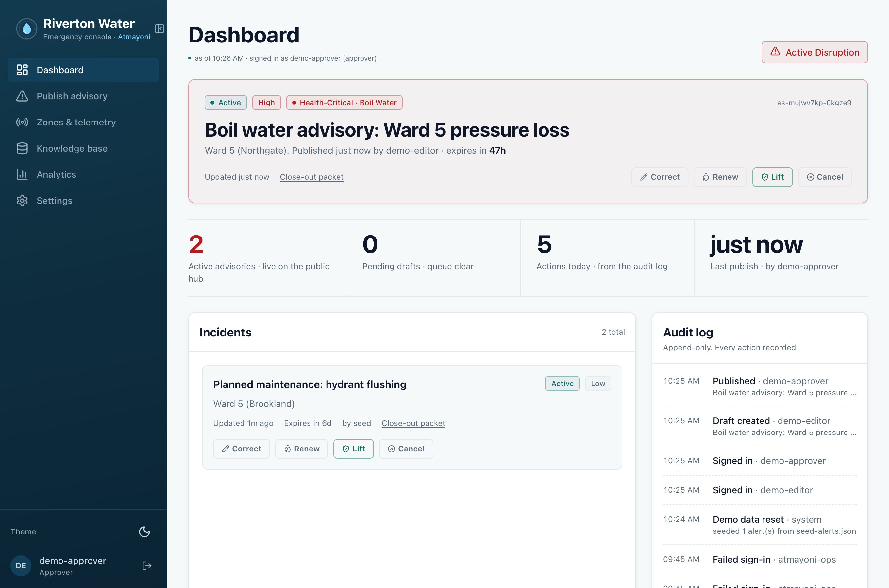Open Publish advisory page
889x588 pixels.
pos(83,96)
